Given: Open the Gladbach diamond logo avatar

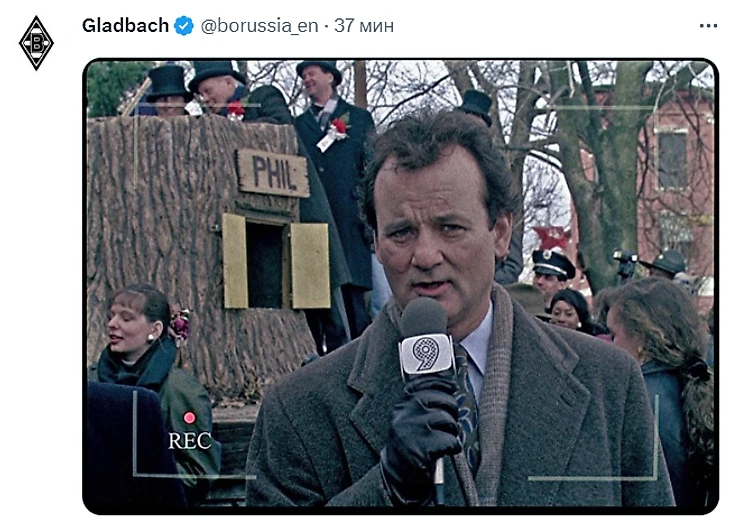Looking at the screenshot, I should pos(36,43).
